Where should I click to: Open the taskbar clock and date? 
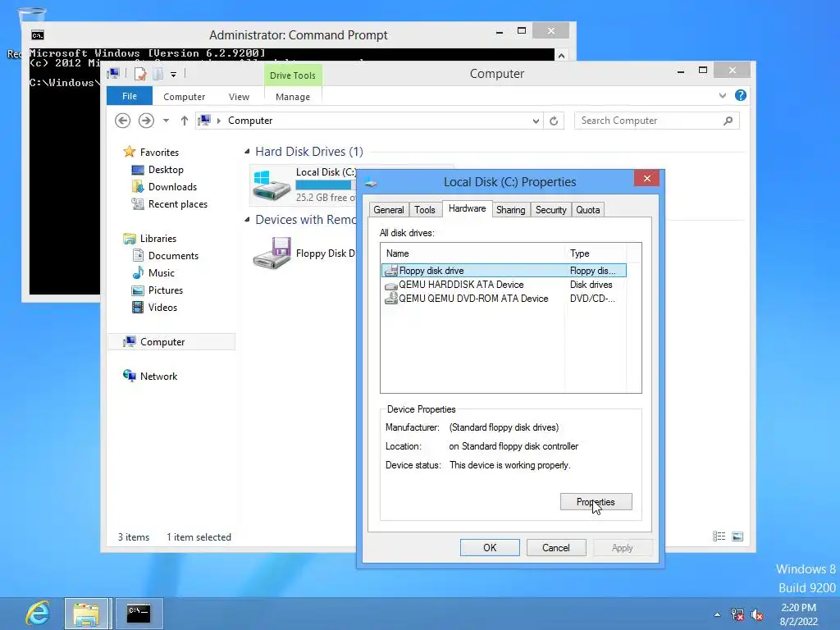(799, 614)
